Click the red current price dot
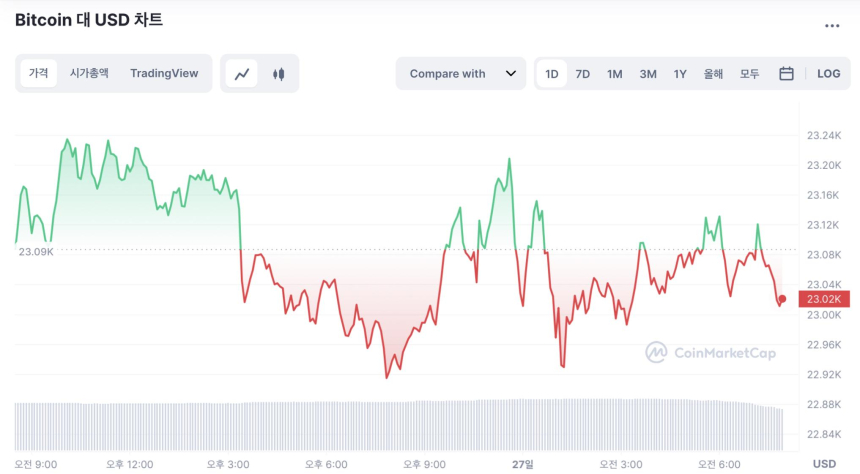The width and height of the screenshot is (860, 474). pyautogui.click(x=782, y=299)
